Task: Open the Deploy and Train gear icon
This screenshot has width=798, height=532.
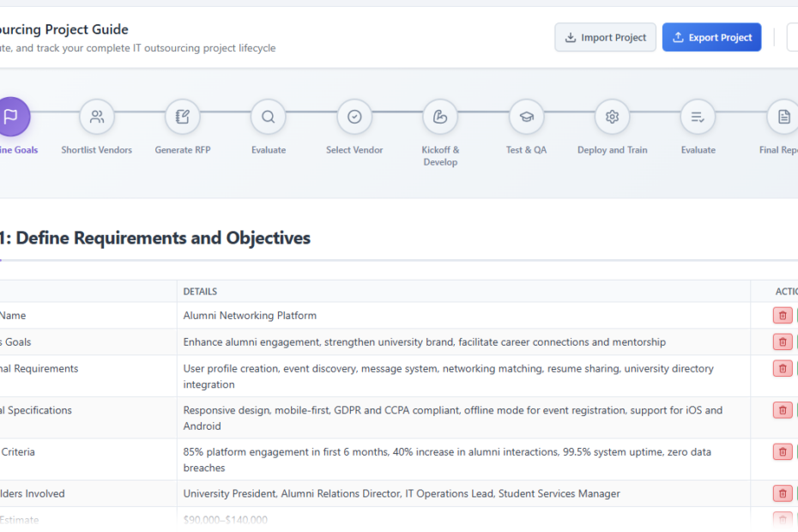Action: 612,117
